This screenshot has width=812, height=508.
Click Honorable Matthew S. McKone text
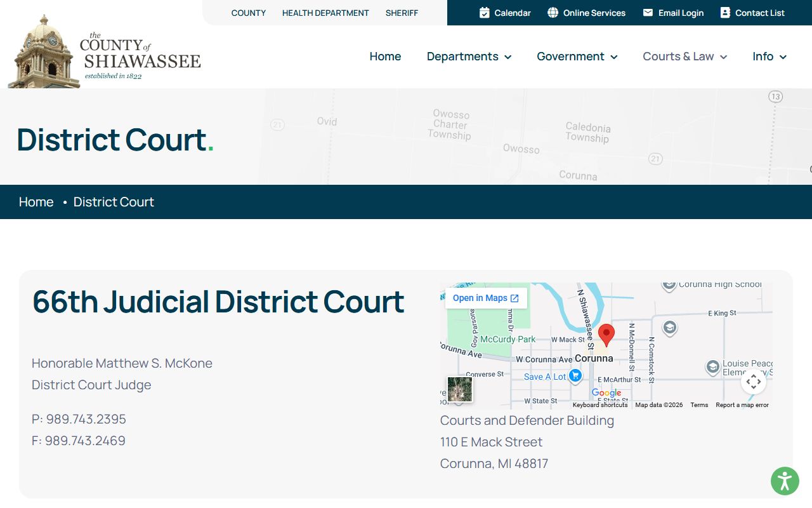point(122,363)
